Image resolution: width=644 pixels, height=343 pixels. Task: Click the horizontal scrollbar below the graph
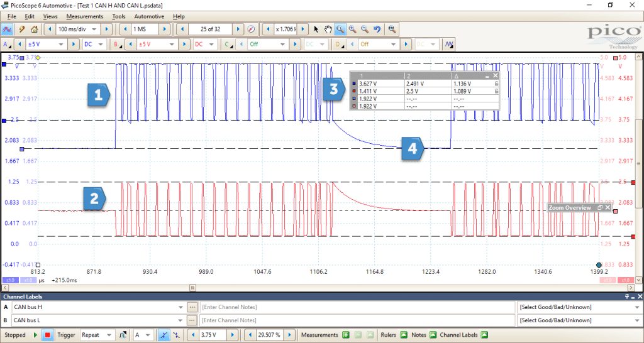319,288
